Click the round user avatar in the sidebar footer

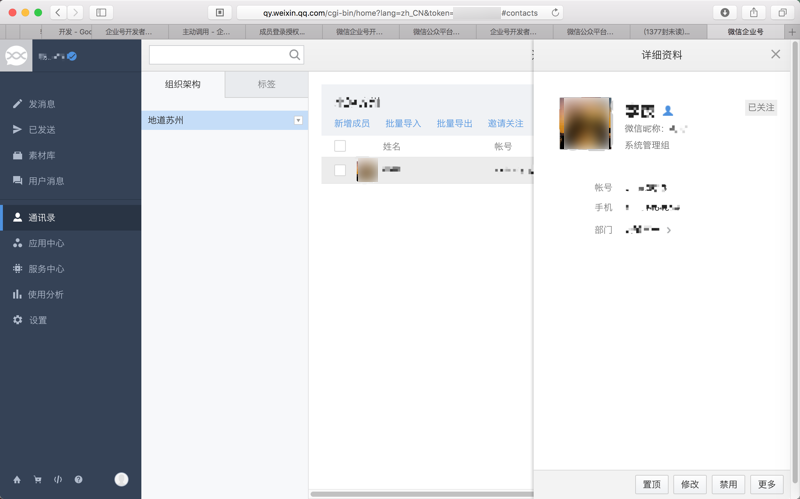coord(121,479)
